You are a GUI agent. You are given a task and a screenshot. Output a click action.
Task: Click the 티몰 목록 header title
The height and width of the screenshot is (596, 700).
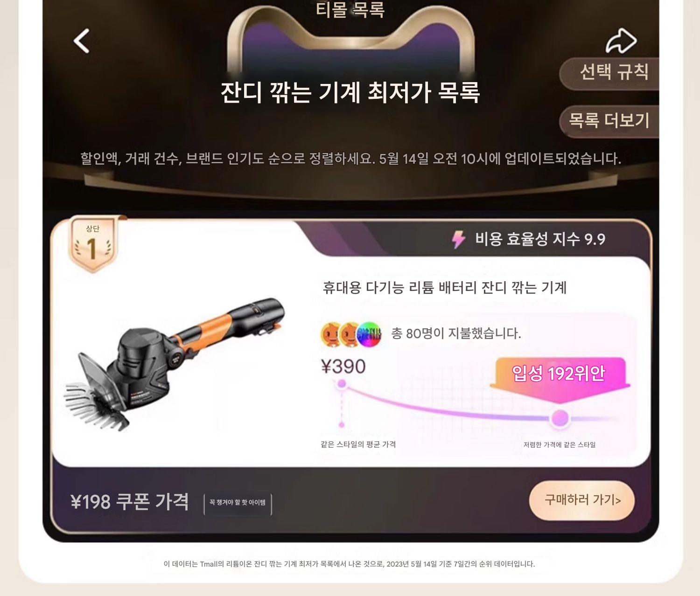350,9
